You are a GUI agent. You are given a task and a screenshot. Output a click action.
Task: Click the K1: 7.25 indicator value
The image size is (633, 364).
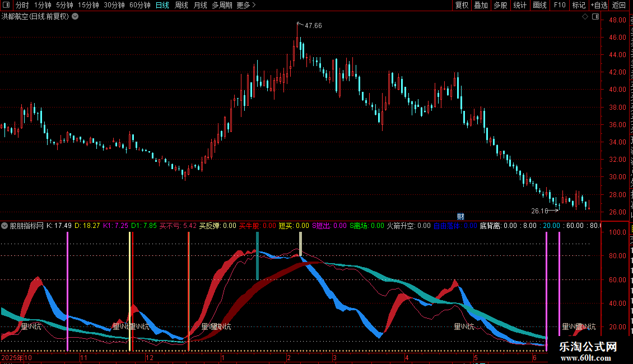point(115,226)
